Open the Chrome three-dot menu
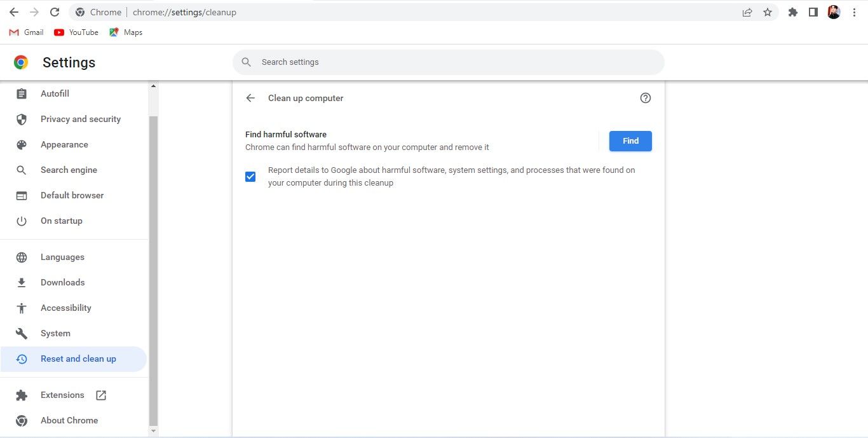Viewport: 868px width, 438px height. 854,12
